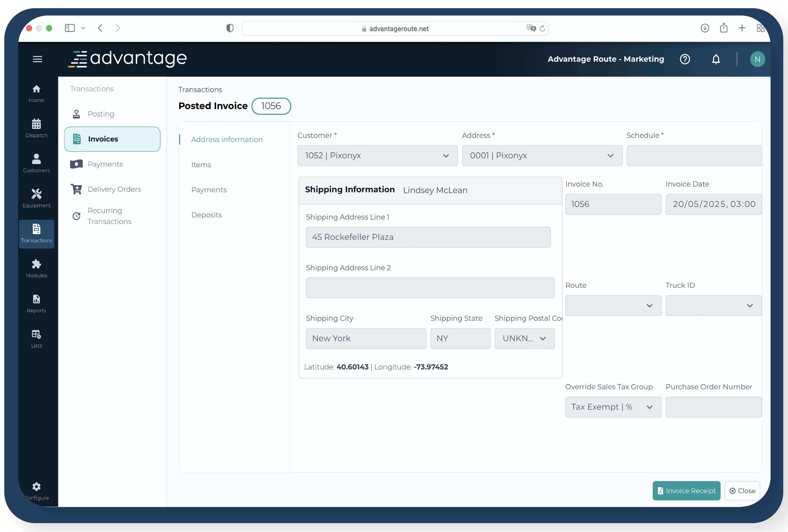Go to Home in sidebar

[36, 94]
